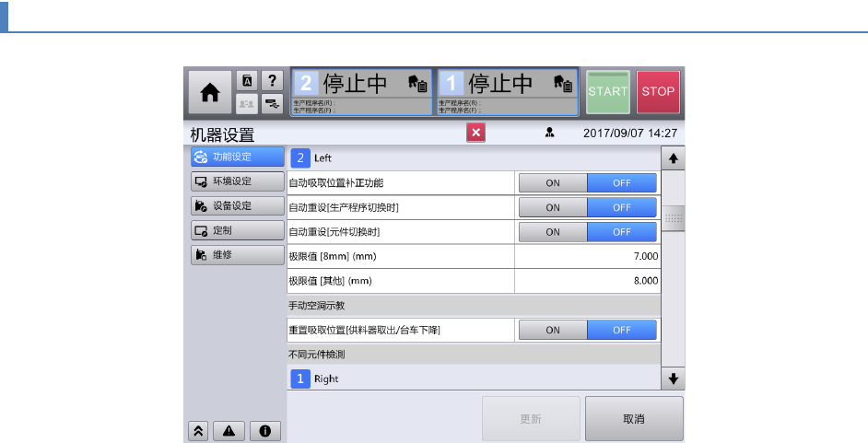
Task: Select the 定制 menu item
Action: (238, 230)
